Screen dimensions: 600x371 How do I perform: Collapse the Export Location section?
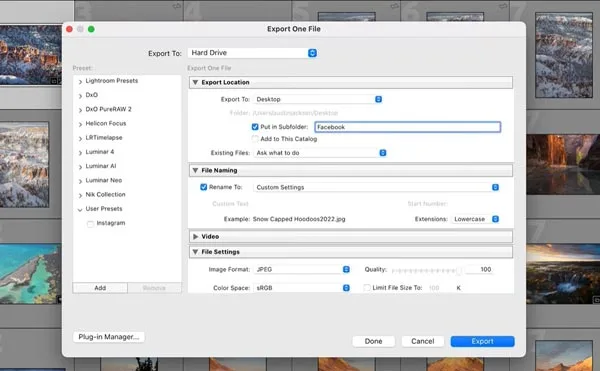click(196, 82)
